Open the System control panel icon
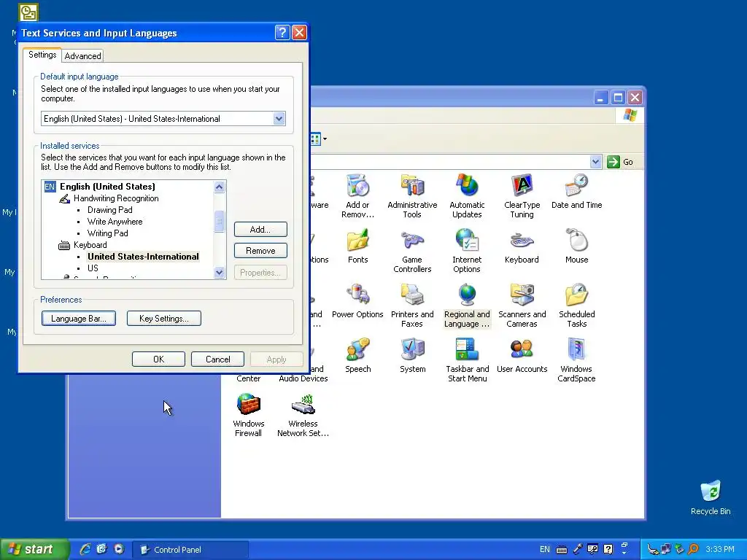The width and height of the screenshot is (747, 560). (x=412, y=356)
